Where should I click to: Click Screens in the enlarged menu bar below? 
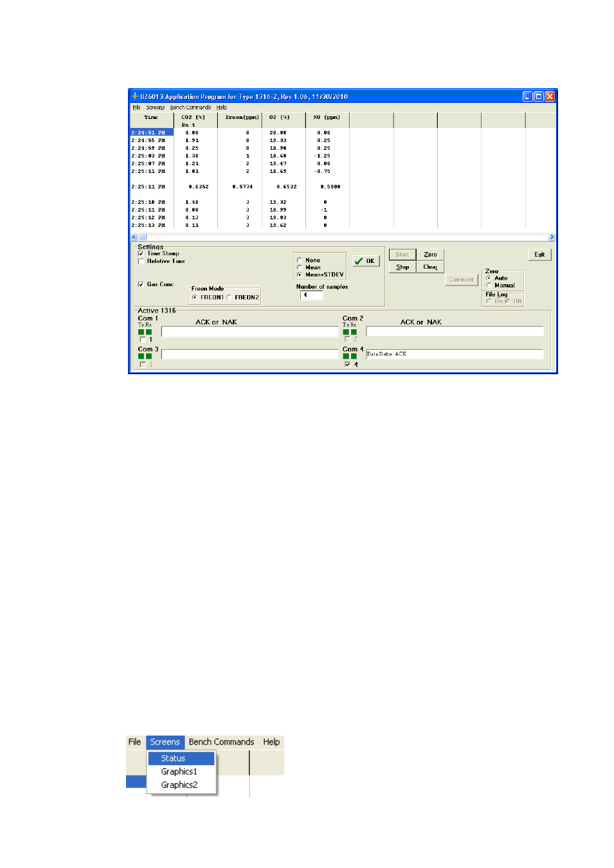tap(165, 742)
